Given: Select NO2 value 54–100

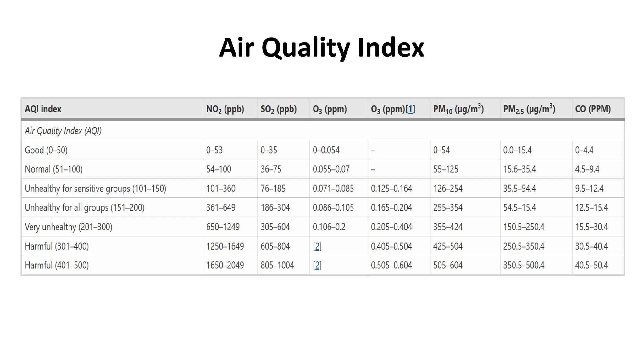Looking at the screenshot, I should 219,169.
